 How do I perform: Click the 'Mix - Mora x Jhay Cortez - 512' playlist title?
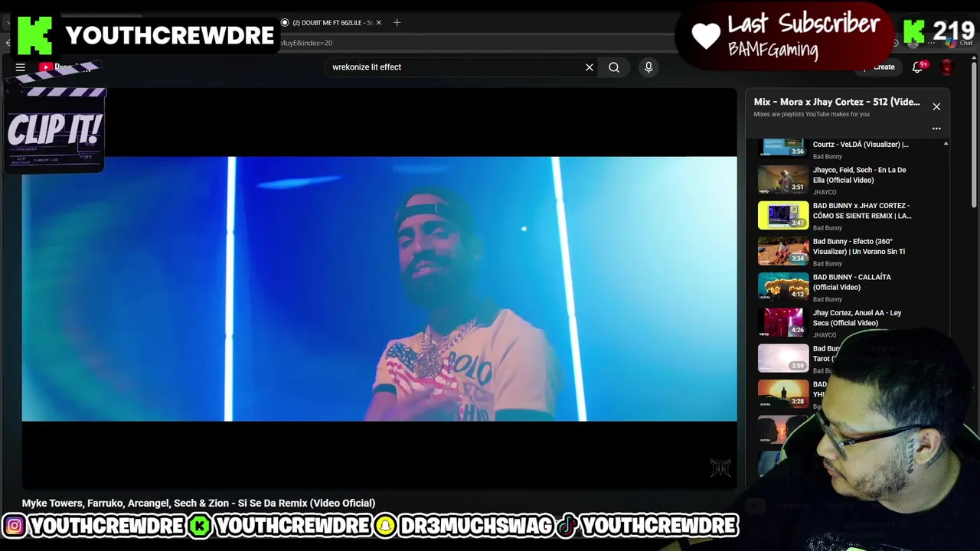[x=837, y=102]
